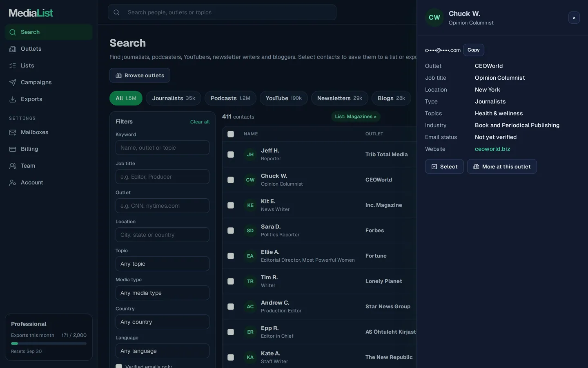Open Account settings
This screenshot has height=368, width=588.
click(49, 182)
